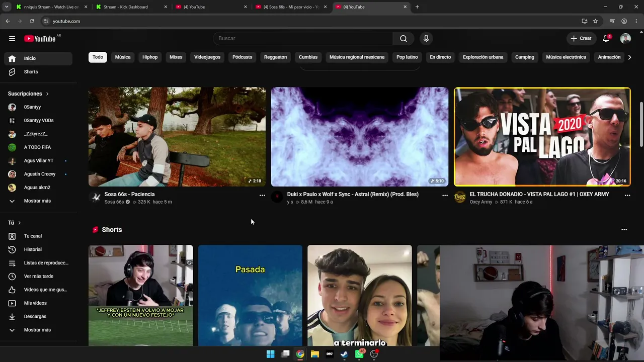The height and width of the screenshot is (362, 644).
Task: Open the tab search dropdown in Chrome
Action: 7,7
